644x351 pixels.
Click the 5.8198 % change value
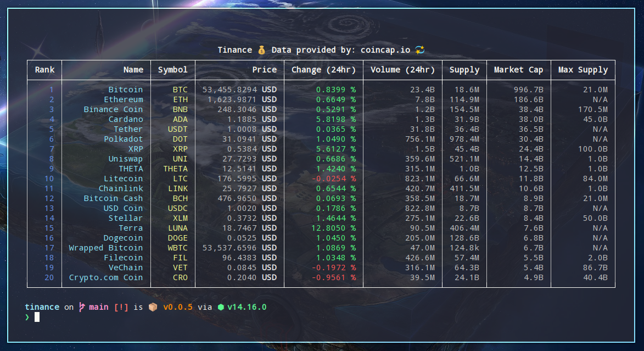coord(336,119)
